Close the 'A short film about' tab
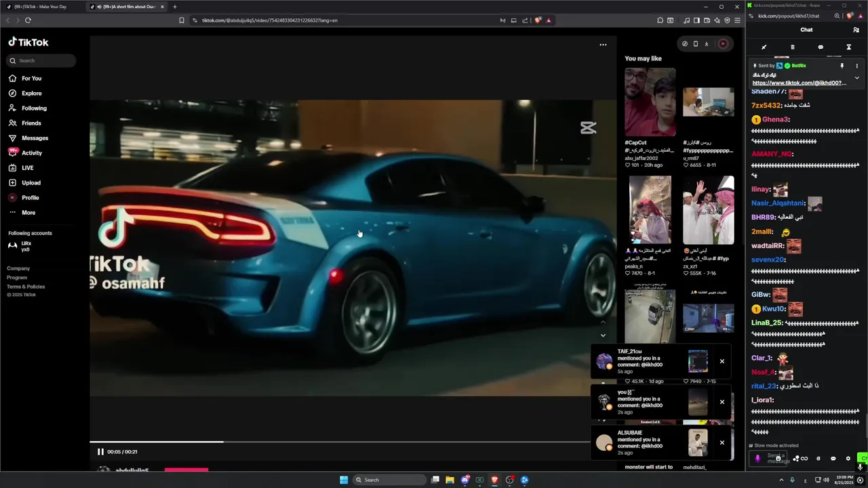The image size is (868, 488). point(162,7)
